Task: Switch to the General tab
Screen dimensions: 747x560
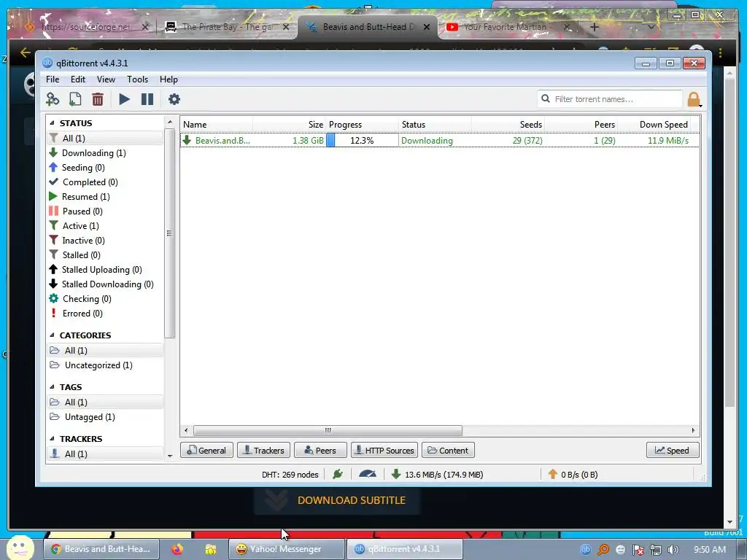Action: click(206, 450)
